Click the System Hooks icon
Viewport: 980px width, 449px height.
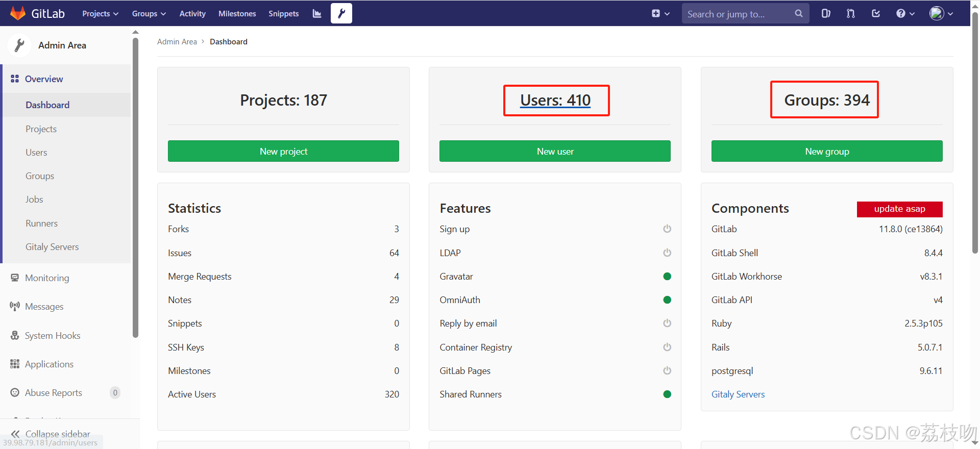pos(15,336)
